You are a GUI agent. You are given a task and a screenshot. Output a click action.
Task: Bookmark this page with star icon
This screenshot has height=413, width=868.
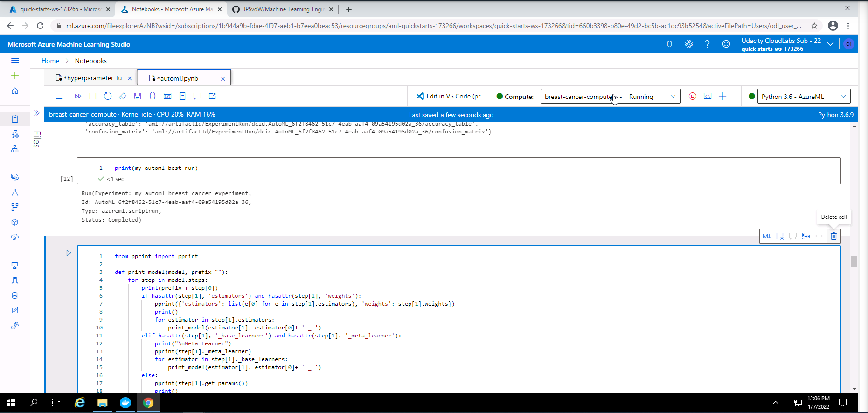click(x=814, y=26)
